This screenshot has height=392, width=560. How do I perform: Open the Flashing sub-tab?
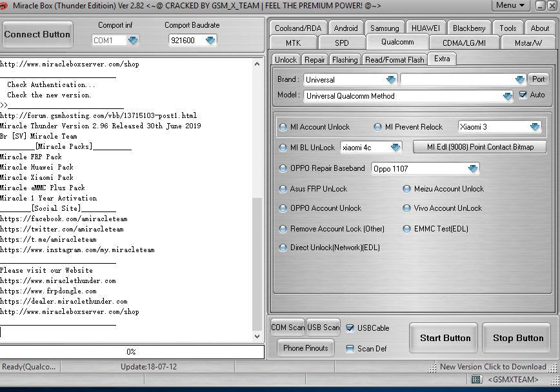click(x=345, y=59)
